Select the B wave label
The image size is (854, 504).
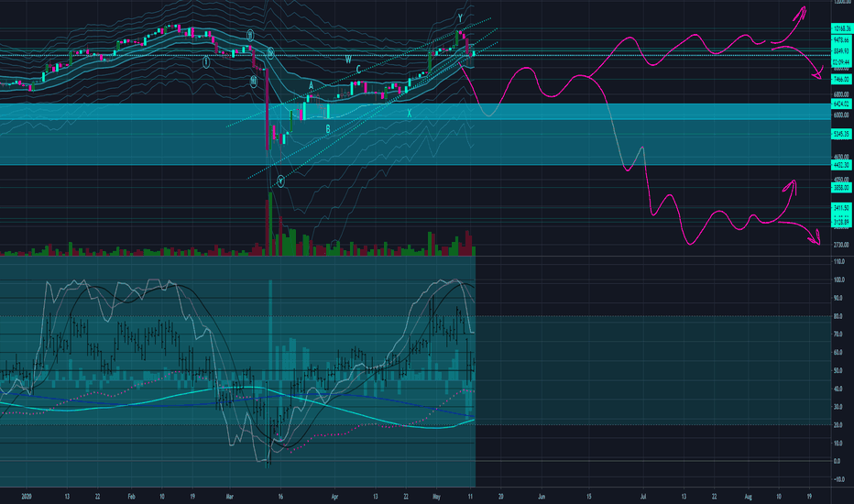click(328, 129)
